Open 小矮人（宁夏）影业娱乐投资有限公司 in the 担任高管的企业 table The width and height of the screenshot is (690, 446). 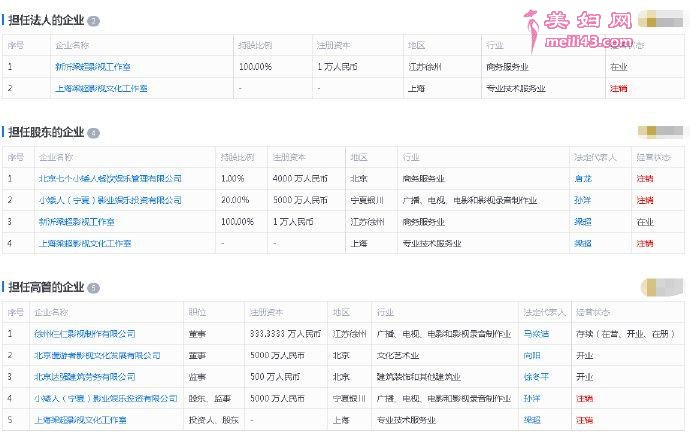coord(106,398)
